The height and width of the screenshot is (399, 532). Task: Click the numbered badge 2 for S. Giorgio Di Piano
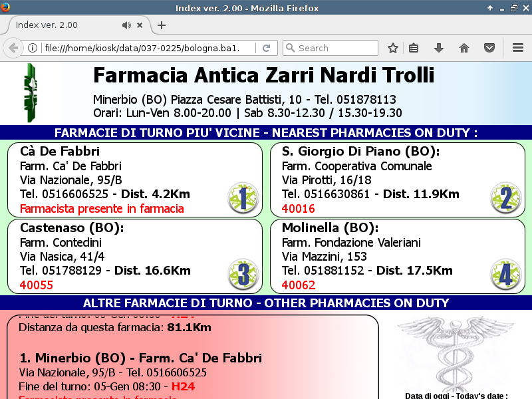pos(505,198)
